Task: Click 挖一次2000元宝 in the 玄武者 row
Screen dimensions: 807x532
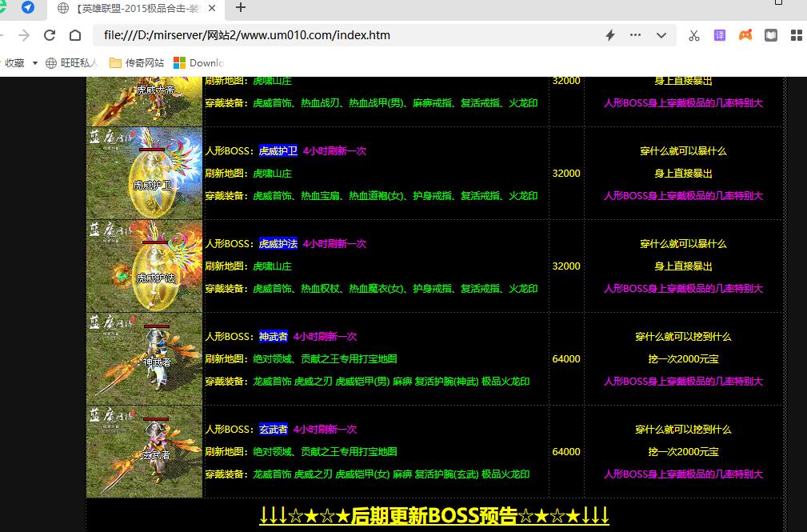Action: click(x=683, y=452)
